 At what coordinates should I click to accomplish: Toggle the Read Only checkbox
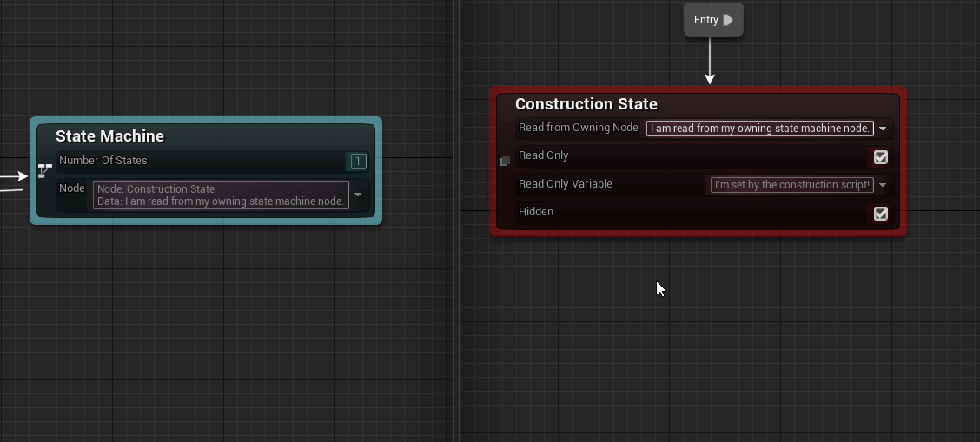[x=880, y=157]
